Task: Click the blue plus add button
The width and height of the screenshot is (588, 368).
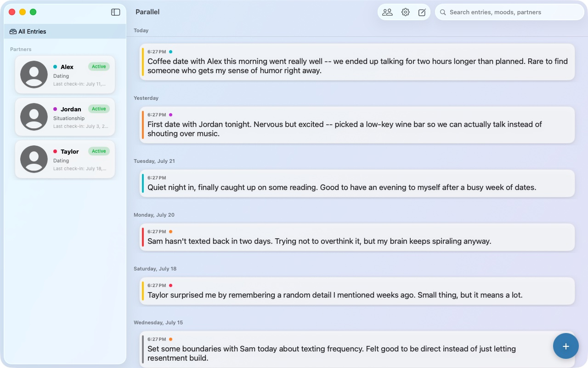Action: tap(566, 346)
